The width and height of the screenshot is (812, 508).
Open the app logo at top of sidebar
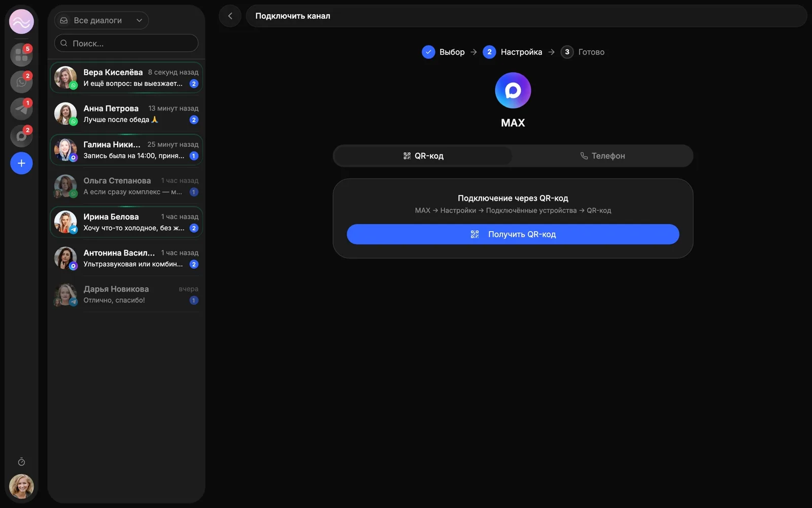pyautogui.click(x=21, y=22)
